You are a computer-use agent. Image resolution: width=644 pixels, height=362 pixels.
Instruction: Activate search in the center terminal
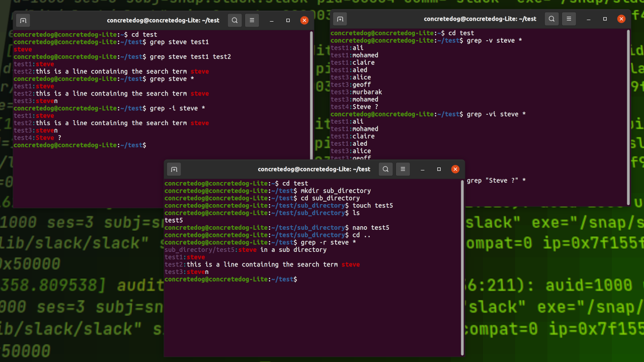click(x=385, y=169)
